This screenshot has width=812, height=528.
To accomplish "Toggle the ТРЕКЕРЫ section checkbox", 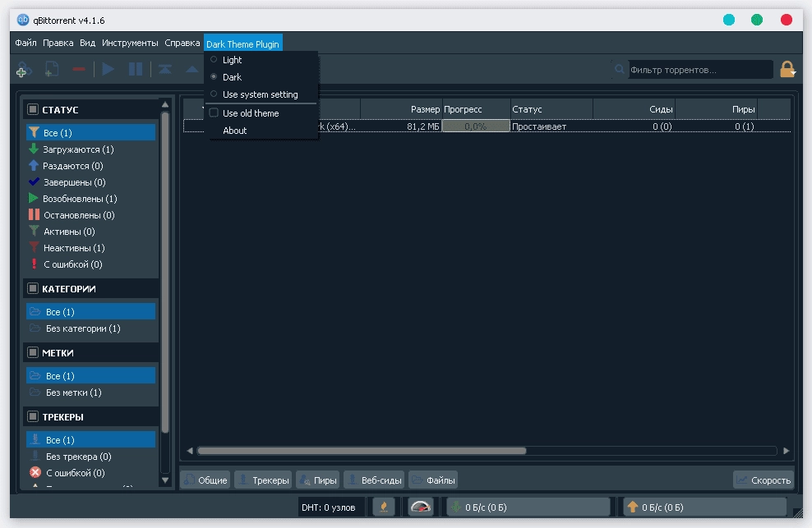I will pyautogui.click(x=33, y=416).
